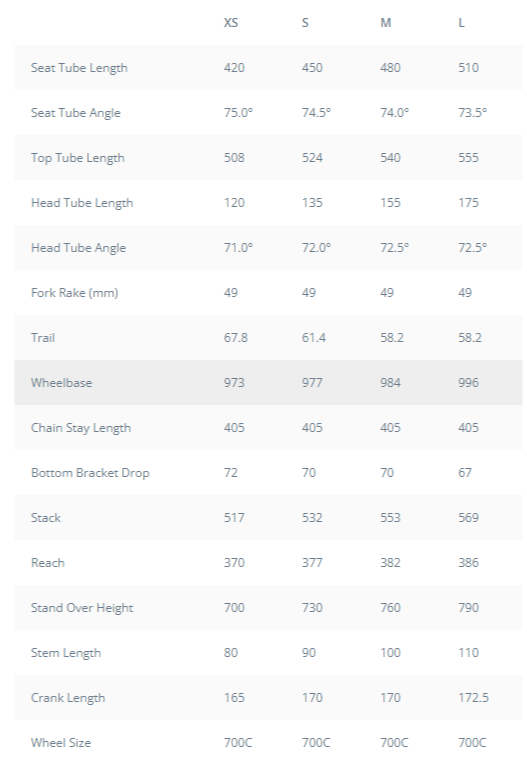Select the L size column header
Screen dimensions: 527x767
click(461, 23)
